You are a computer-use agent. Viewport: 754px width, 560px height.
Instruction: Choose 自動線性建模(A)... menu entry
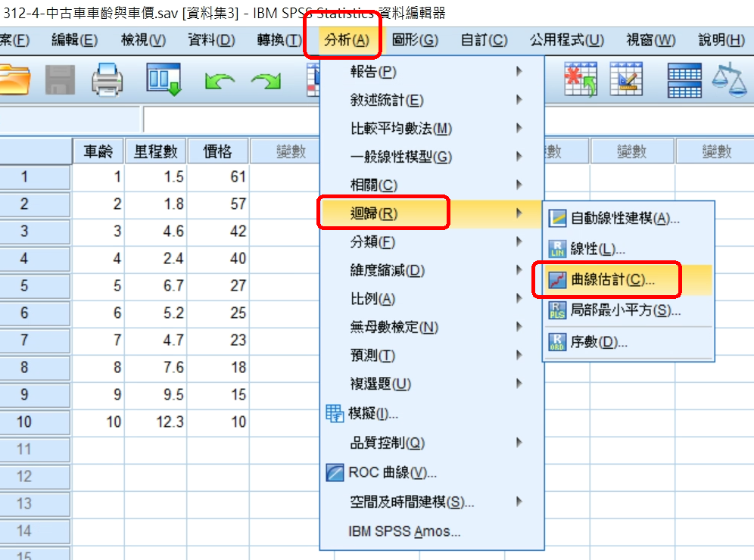click(x=625, y=219)
